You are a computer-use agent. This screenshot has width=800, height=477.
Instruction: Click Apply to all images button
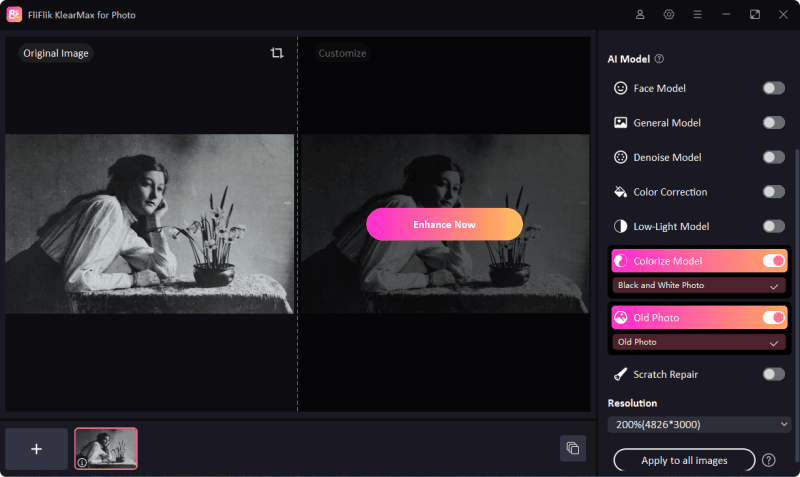[684, 460]
